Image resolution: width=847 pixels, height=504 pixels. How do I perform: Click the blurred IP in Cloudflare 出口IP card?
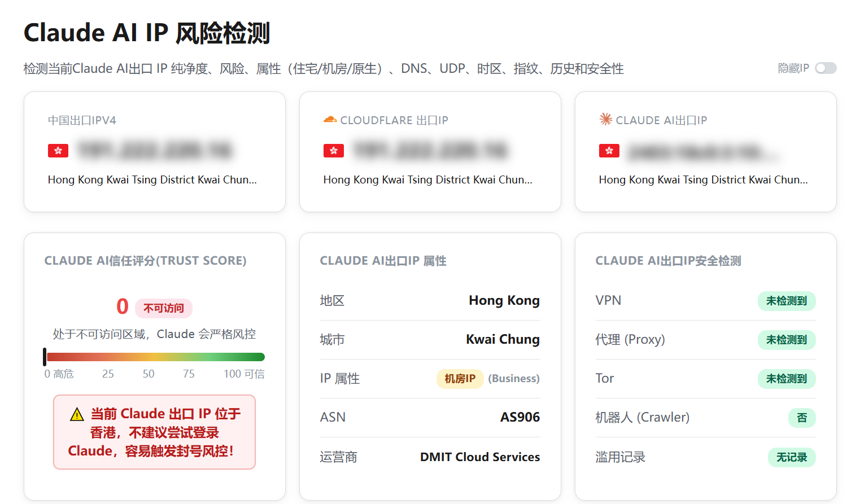[431, 151]
